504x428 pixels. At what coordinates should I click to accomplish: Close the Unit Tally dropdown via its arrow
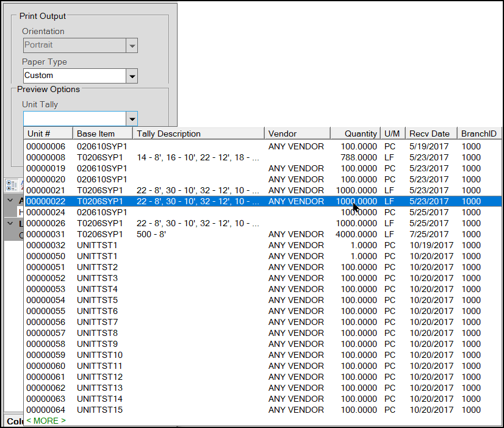point(131,118)
